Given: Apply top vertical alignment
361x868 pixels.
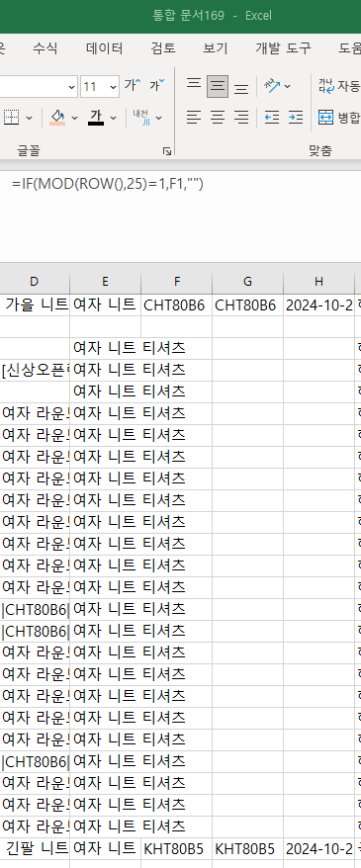Looking at the screenshot, I should [194, 85].
